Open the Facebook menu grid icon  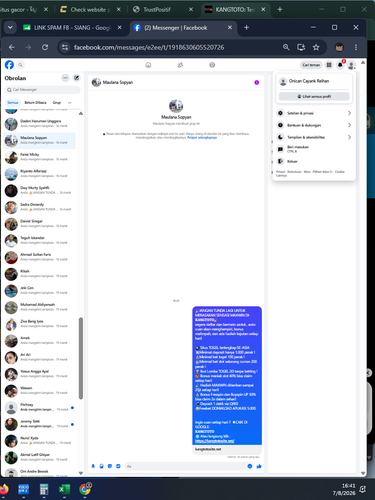[x=329, y=65]
